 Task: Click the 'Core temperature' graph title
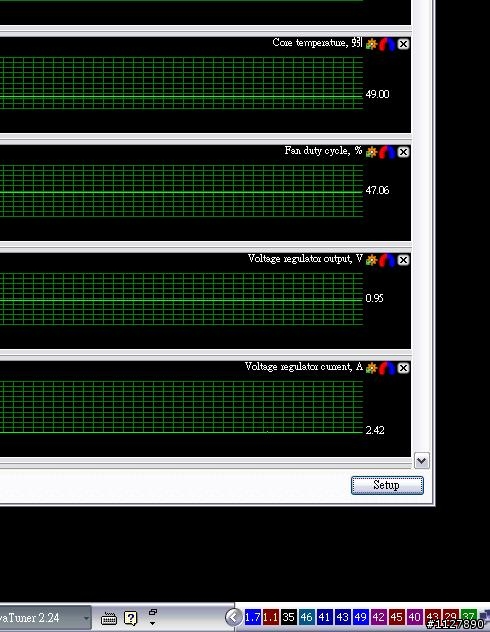pos(309,43)
